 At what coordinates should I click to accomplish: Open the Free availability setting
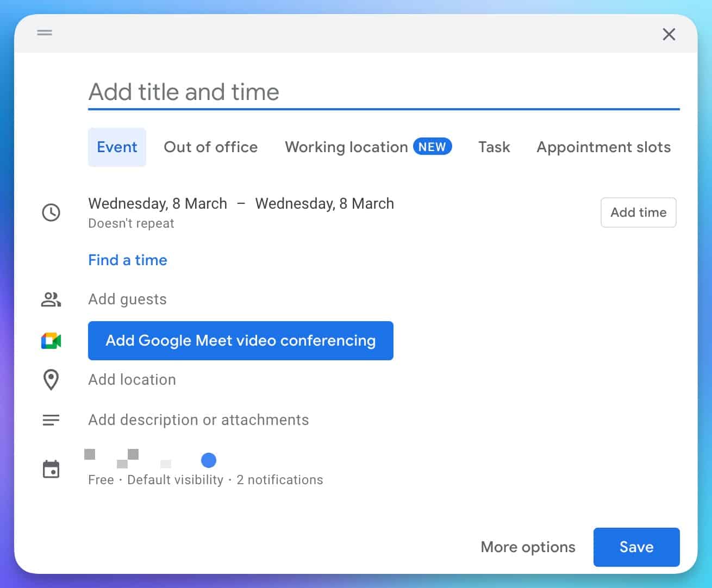(x=101, y=479)
